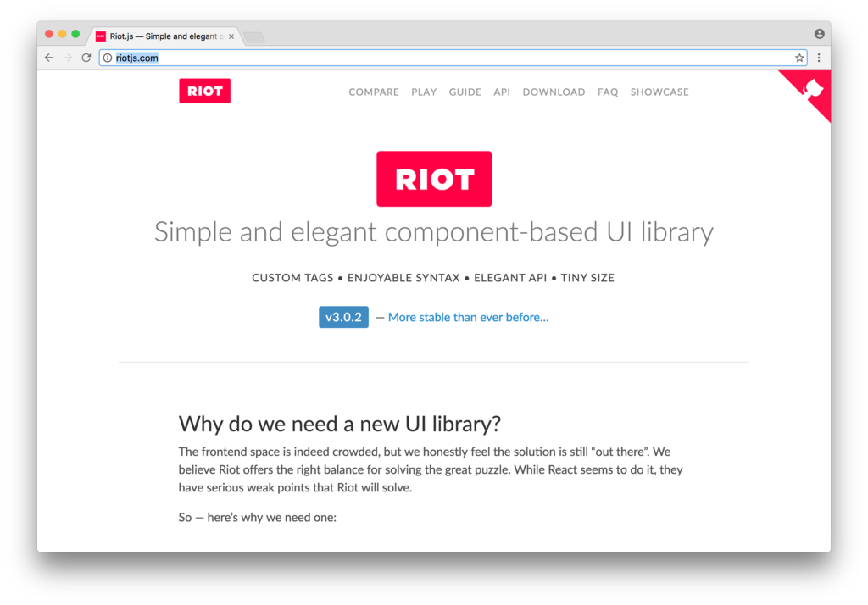Reload the riotjs.com page
868x605 pixels.
pyautogui.click(x=86, y=58)
